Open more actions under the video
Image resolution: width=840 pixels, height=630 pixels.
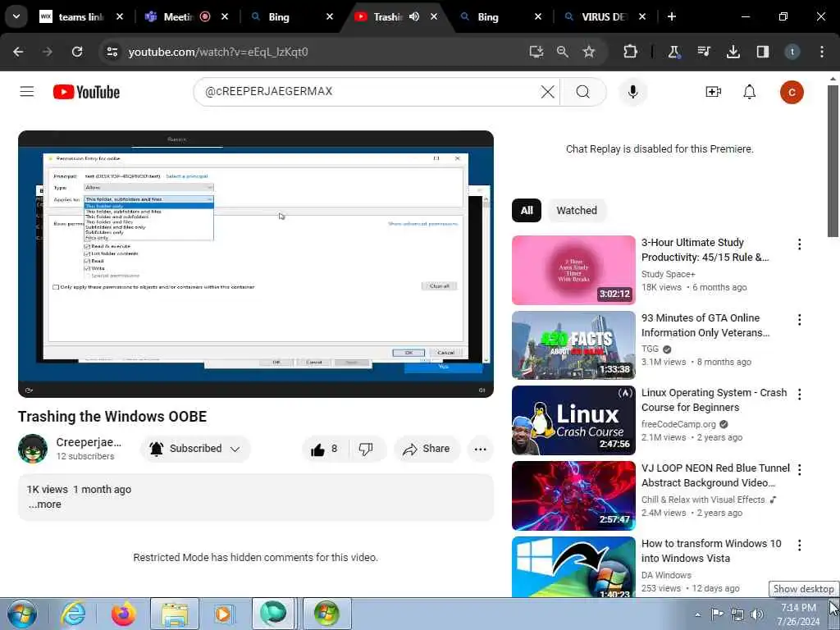tap(481, 449)
